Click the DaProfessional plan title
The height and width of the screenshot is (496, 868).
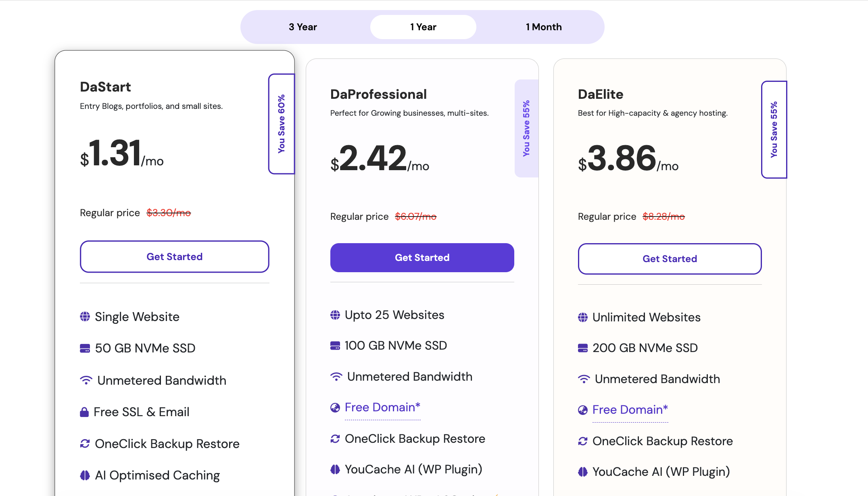(378, 94)
